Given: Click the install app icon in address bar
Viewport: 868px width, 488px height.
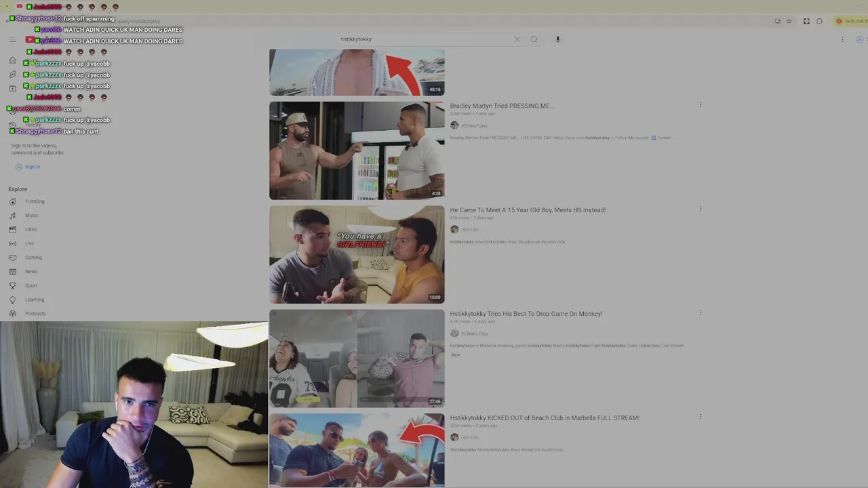Looking at the screenshot, I should pyautogui.click(x=778, y=21).
